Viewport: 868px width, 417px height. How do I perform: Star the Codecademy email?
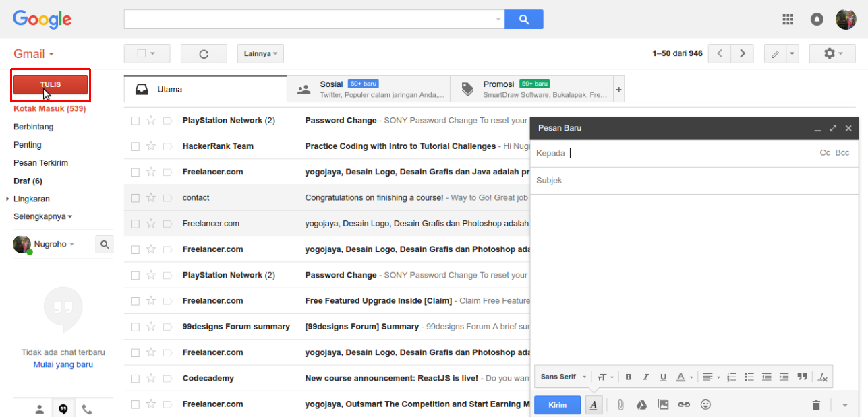pyautogui.click(x=152, y=378)
